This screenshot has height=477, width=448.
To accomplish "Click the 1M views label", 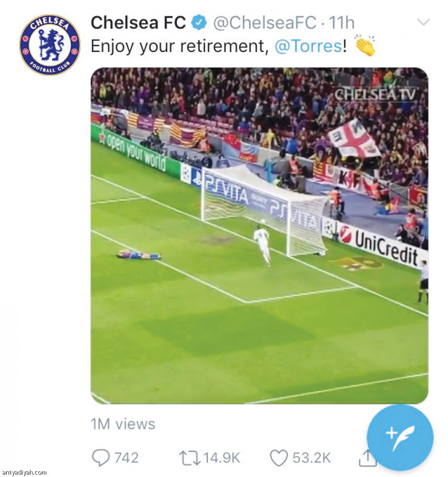I will (x=123, y=424).
